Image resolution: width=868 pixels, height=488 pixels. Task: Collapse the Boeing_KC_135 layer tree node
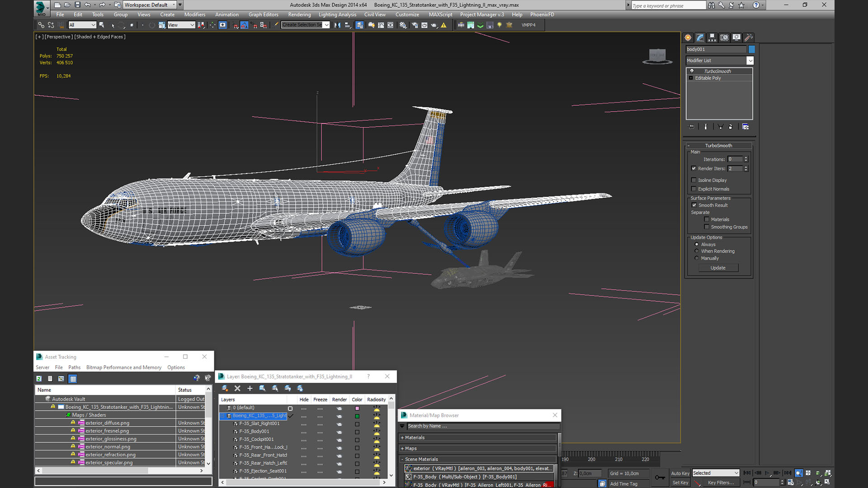tap(223, 416)
